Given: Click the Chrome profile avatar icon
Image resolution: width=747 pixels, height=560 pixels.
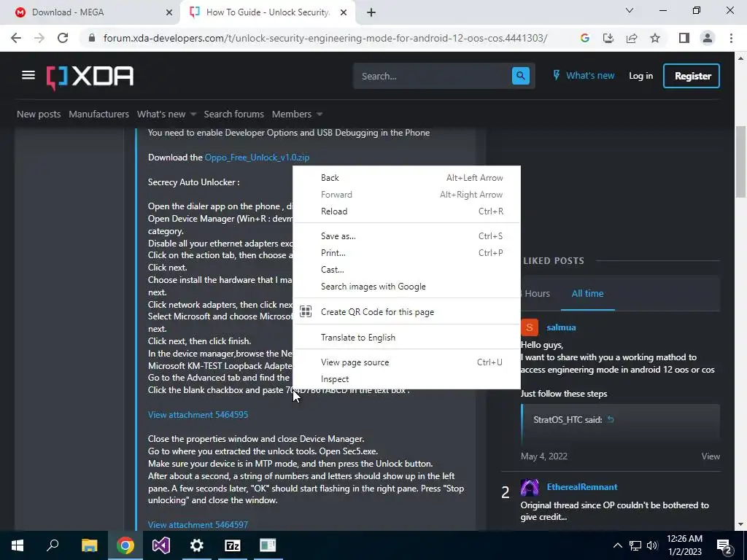Looking at the screenshot, I should click(x=708, y=38).
